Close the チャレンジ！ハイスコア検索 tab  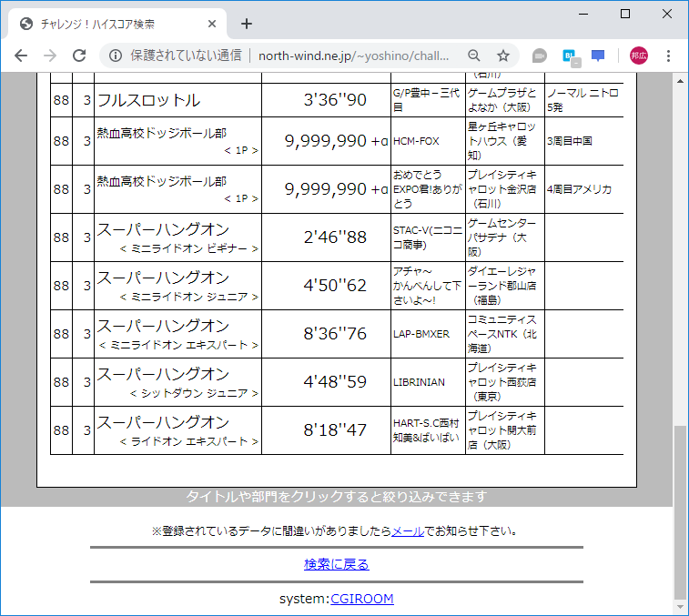(212, 24)
